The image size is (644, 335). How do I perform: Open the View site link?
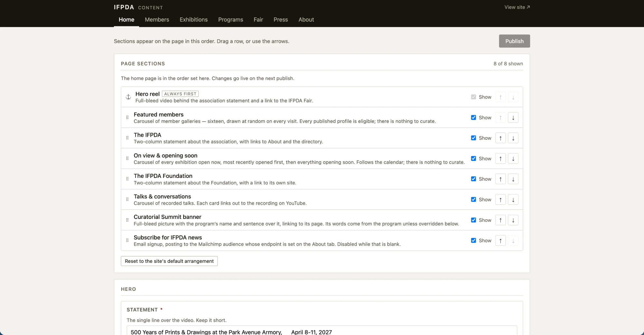pos(517,7)
